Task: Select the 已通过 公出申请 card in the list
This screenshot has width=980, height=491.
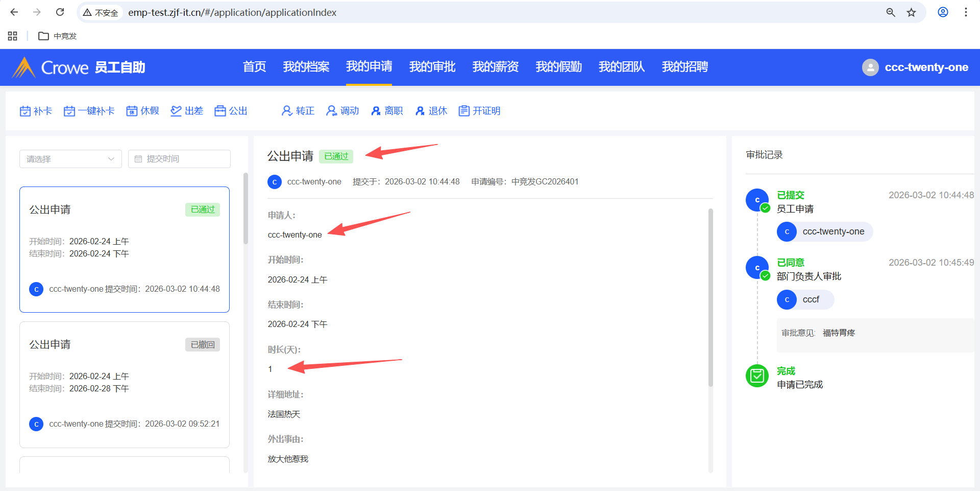Action: tap(125, 249)
